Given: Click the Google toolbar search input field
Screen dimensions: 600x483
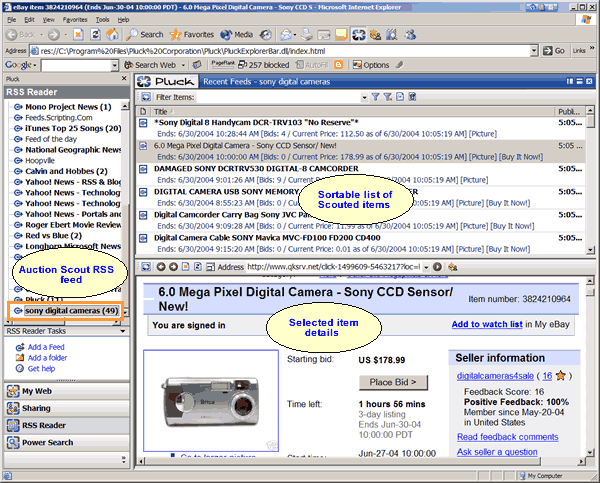Looking at the screenshot, I should [76, 65].
